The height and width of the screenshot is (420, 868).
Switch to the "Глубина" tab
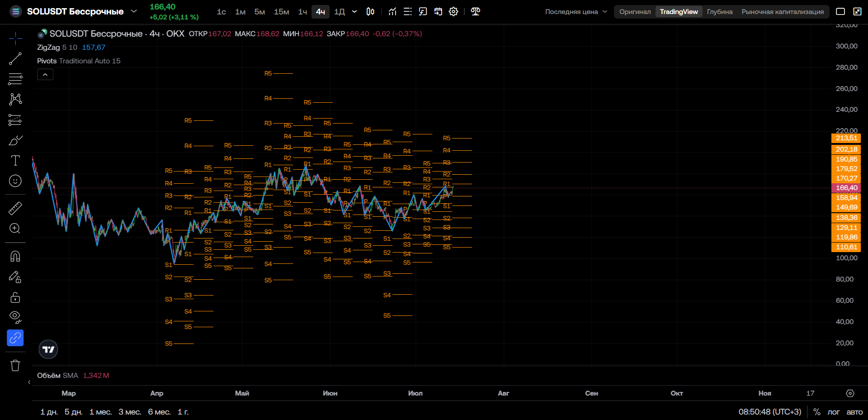pos(719,12)
